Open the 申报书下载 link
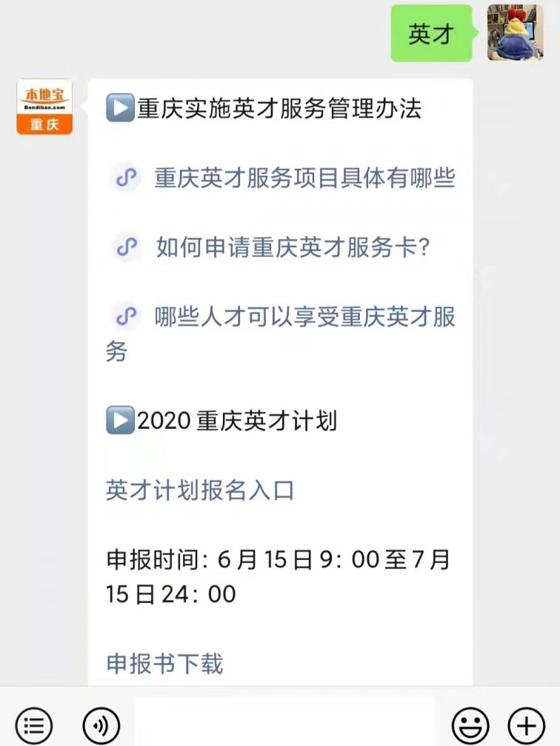Image resolution: width=560 pixels, height=746 pixels. tap(164, 663)
